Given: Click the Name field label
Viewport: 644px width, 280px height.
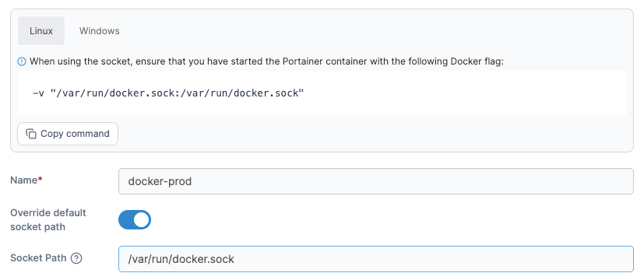Looking at the screenshot, I should pos(24,180).
